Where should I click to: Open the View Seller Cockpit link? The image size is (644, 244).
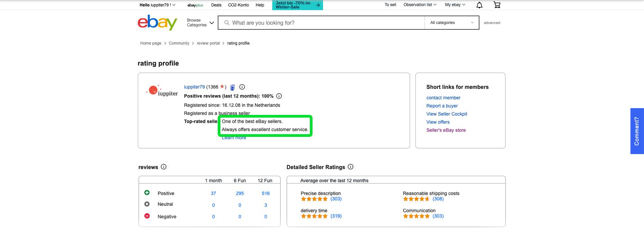(x=447, y=114)
